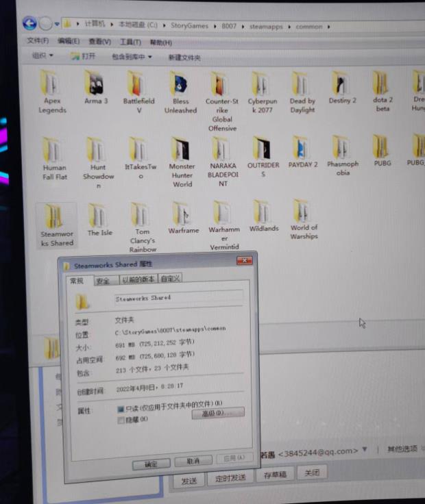Image resolution: width=425 pixels, height=504 pixels.
Task: Click 关闭 in the mail window
Action: pyautogui.click(x=312, y=473)
